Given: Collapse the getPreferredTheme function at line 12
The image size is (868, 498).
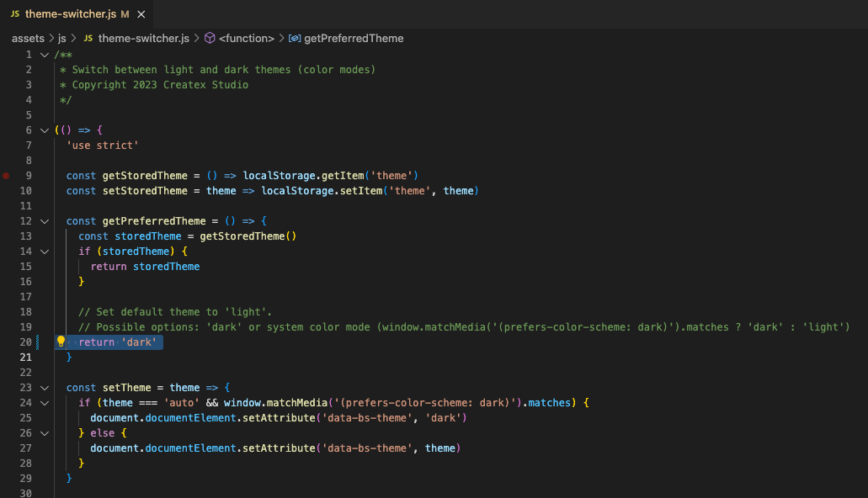Looking at the screenshot, I should coord(44,220).
